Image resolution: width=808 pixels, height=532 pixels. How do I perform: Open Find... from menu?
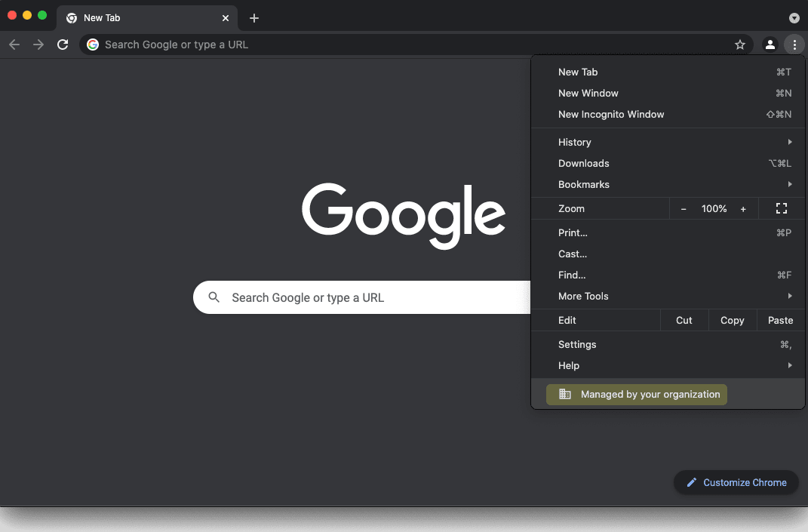(668, 275)
